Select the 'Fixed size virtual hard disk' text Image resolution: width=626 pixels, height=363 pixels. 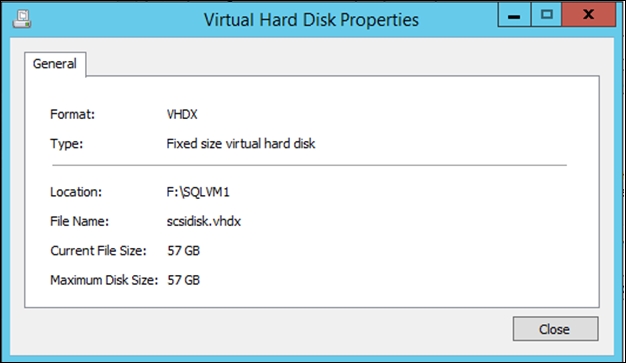pyautogui.click(x=241, y=144)
